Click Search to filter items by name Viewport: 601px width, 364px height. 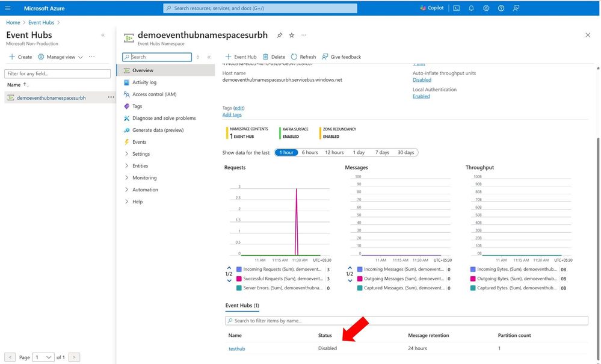coord(407,321)
